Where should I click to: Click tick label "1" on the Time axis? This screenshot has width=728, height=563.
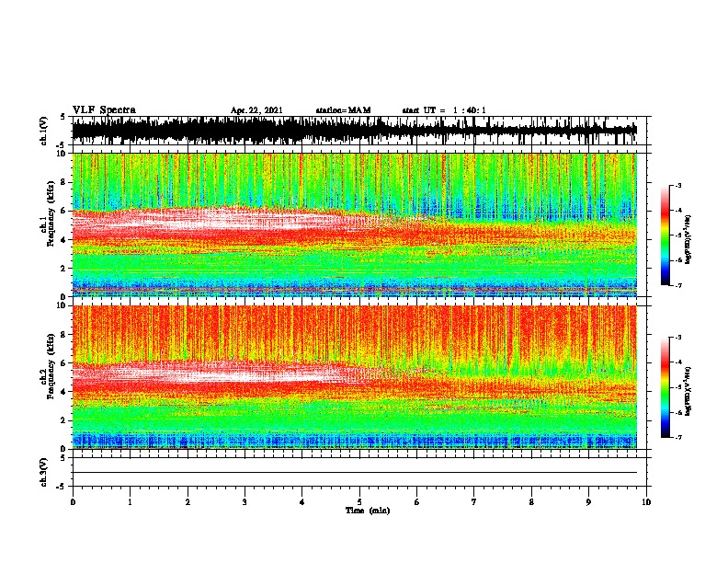(x=130, y=502)
